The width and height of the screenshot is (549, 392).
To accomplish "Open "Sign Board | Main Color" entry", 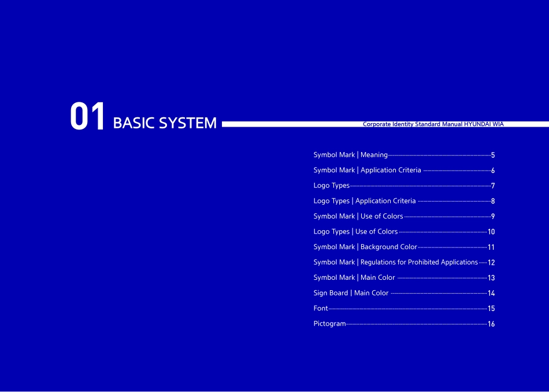I will point(350,293).
